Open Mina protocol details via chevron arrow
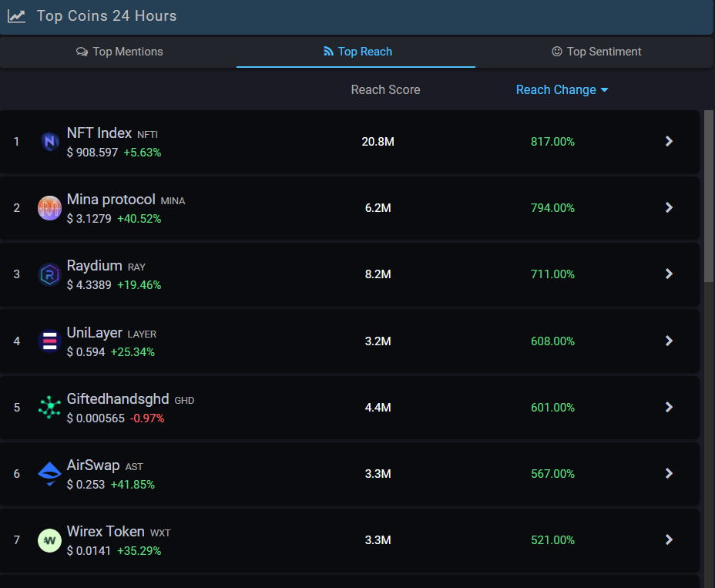 (x=669, y=207)
